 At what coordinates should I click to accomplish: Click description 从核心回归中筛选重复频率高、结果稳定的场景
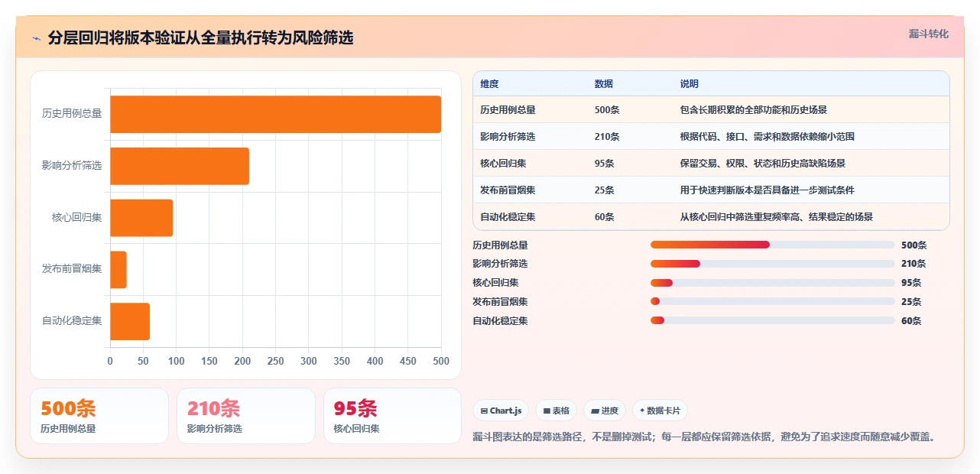pos(776,217)
